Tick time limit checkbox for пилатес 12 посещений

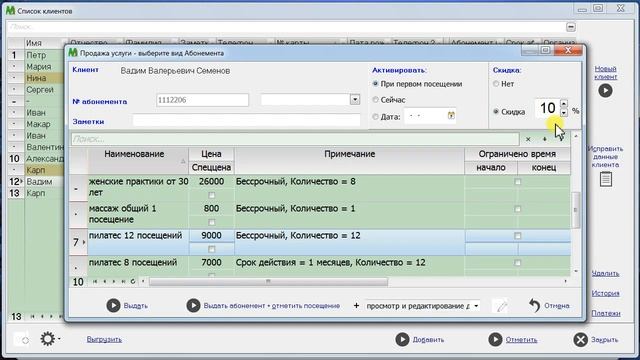[x=518, y=236]
